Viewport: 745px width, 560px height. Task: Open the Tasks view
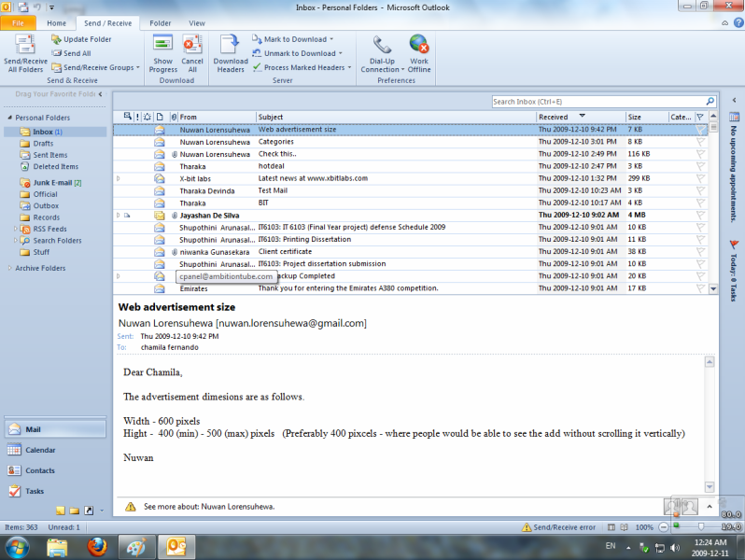pos(55,491)
